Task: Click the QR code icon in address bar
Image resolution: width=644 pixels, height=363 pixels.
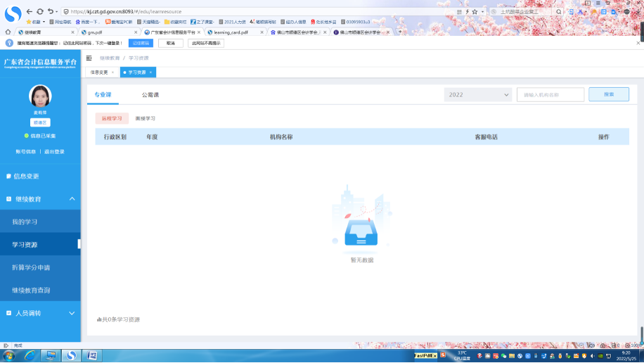Action: (459, 12)
